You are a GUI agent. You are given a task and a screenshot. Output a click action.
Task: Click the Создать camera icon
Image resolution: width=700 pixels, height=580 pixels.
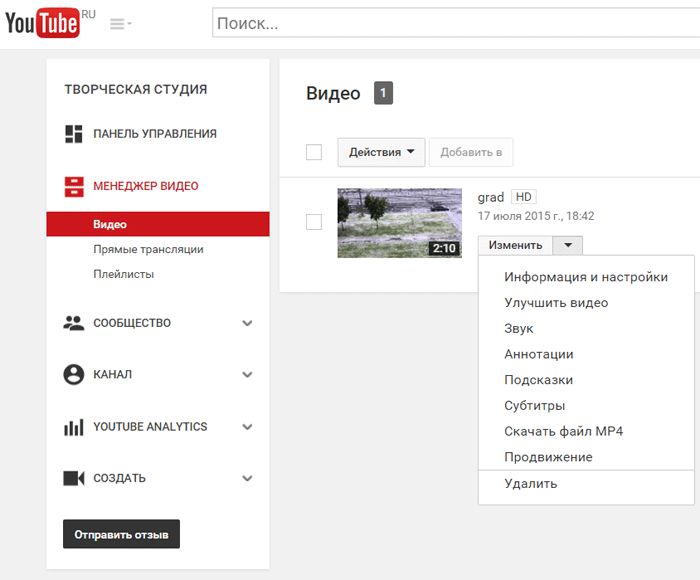73,479
